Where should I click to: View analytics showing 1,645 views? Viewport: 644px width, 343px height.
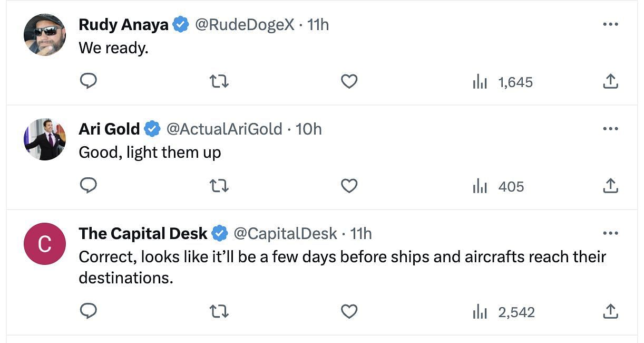(x=503, y=82)
